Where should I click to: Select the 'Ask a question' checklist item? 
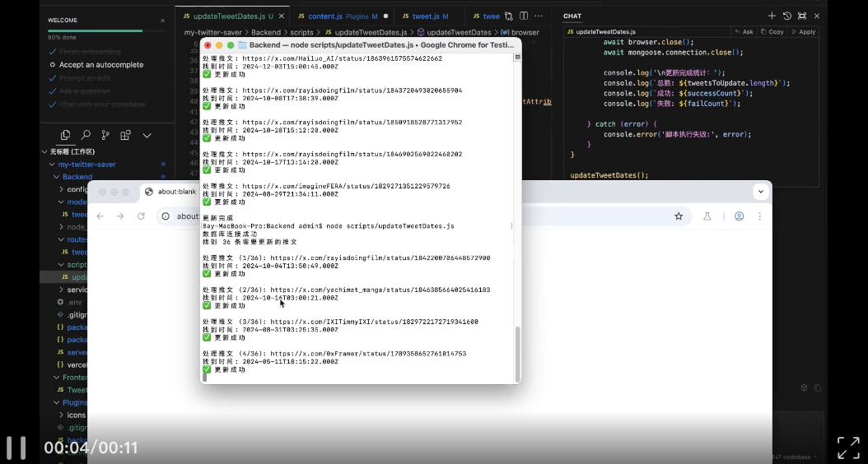click(85, 91)
